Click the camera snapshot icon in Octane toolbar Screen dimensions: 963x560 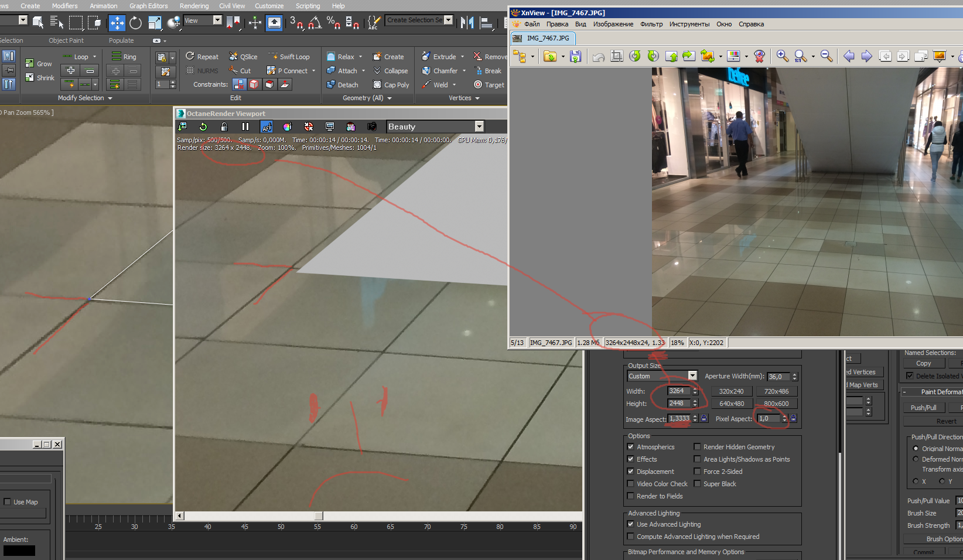click(371, 127)
